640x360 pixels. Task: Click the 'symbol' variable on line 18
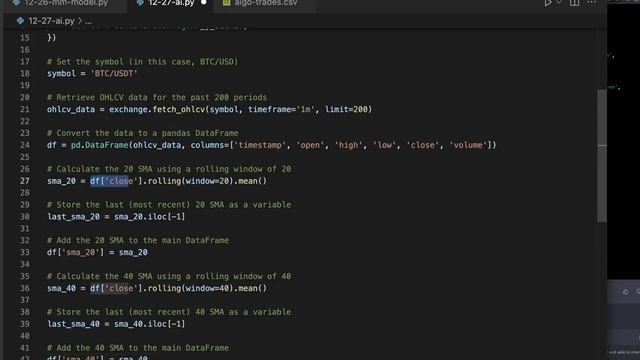tap(61, 73)
